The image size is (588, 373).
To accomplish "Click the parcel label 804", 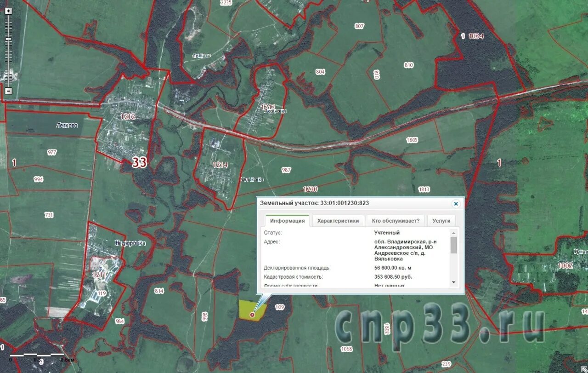I will pyautogui.click(x=320, y=72).
